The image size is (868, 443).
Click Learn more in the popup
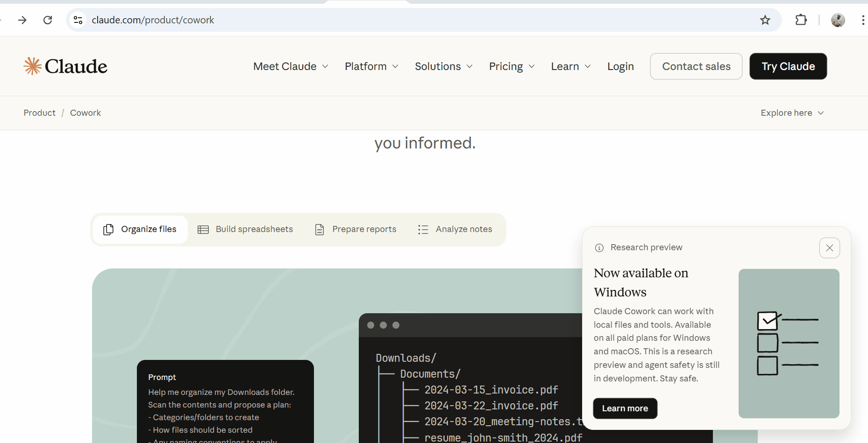625,408
